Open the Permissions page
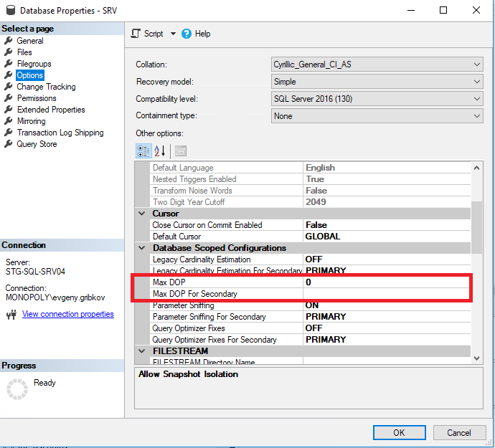The width and height of the screenshot is (495, 448). tap(37, 98)
